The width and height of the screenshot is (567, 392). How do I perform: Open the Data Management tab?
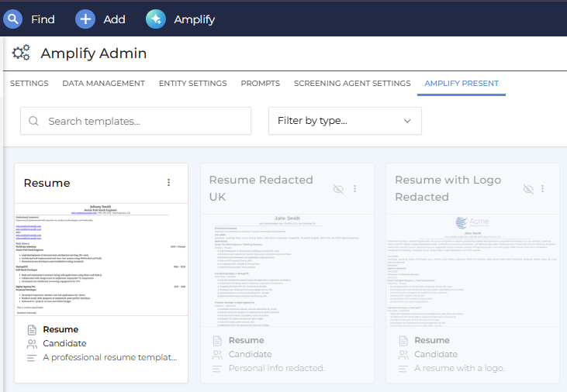(x=103, y=84)
